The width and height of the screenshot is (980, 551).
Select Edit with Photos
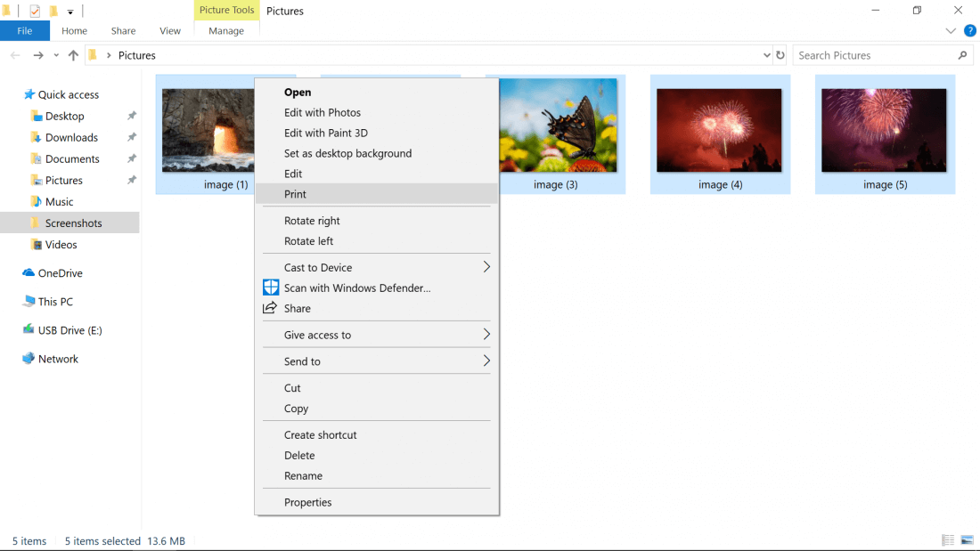tap(376, 112)
